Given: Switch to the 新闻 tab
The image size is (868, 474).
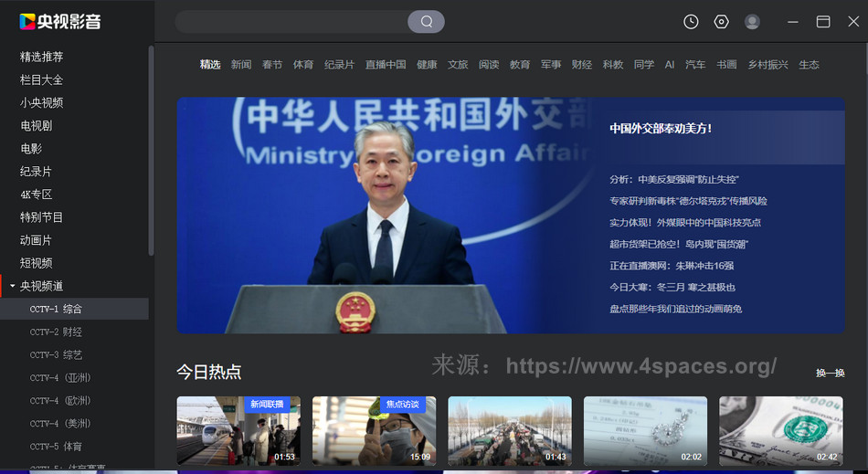Looking at the screenshot, I should [241, 65].
